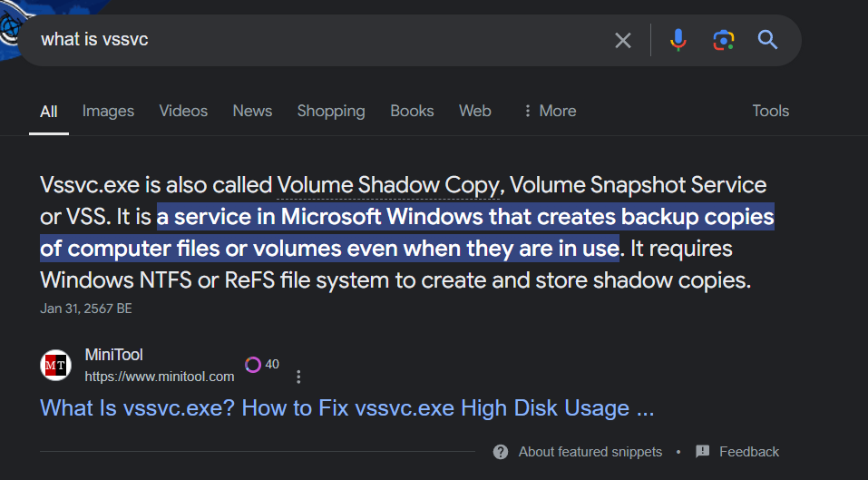868x480 pixels.
Task: Click the Feedback speech bubble icon
Action: point(702,452)
